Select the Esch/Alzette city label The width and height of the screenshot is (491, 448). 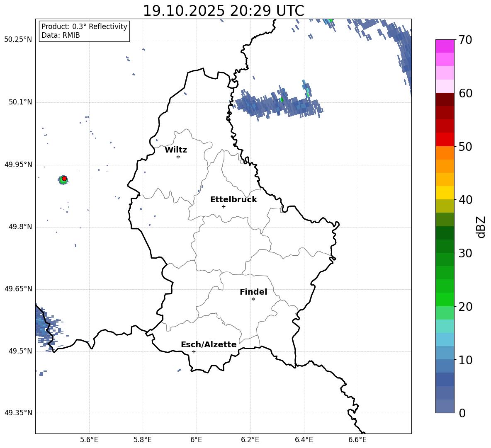pyautogui.click(x=209, y=344)
